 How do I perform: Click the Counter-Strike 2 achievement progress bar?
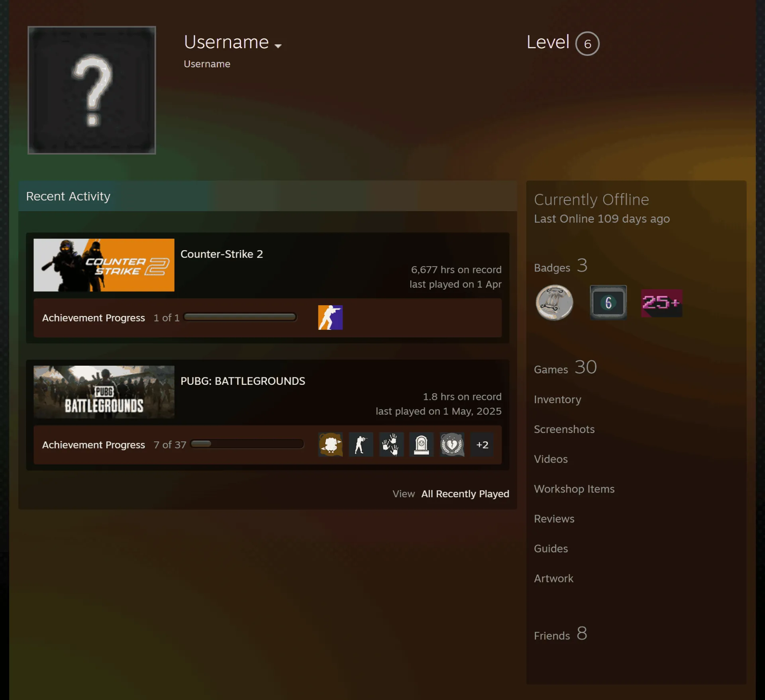tap(240, 317)
